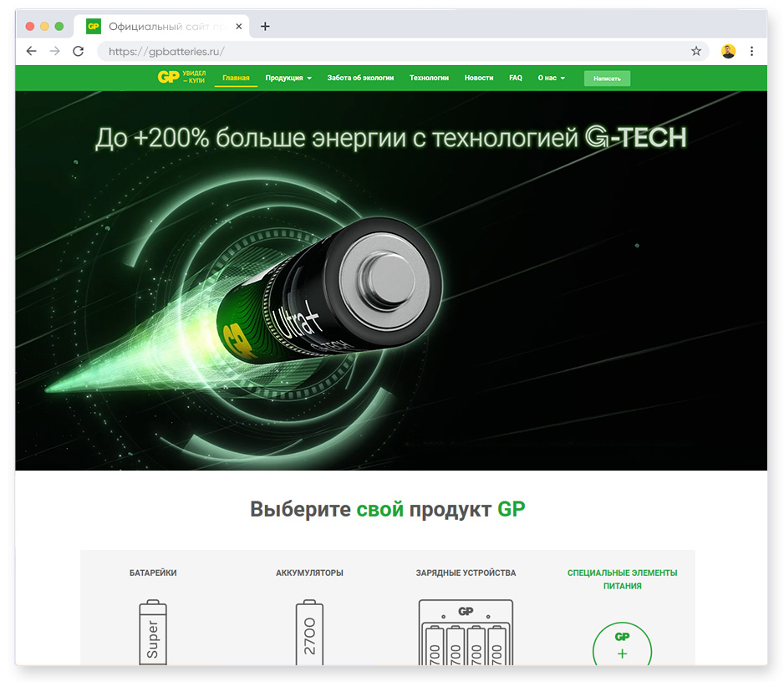Close the window with the red button
The height and width of the screenshot is (682, 784).
tap(30, 27)
